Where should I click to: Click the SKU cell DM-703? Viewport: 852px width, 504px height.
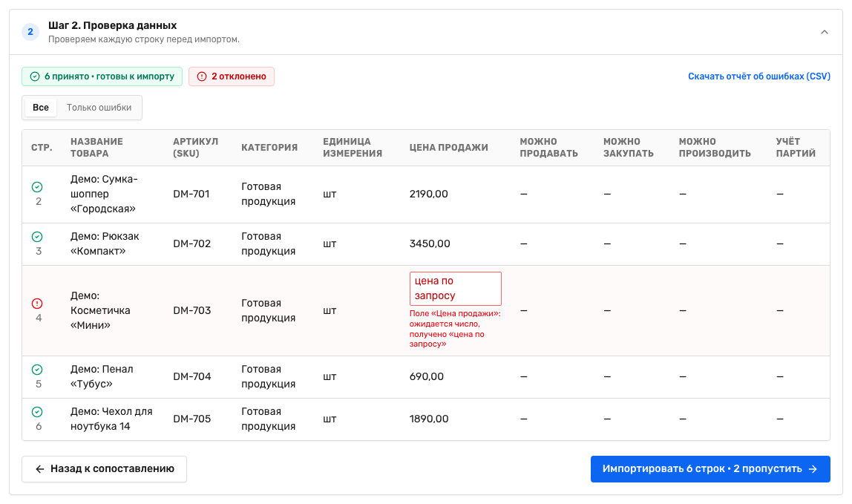(x=191, y=310)
